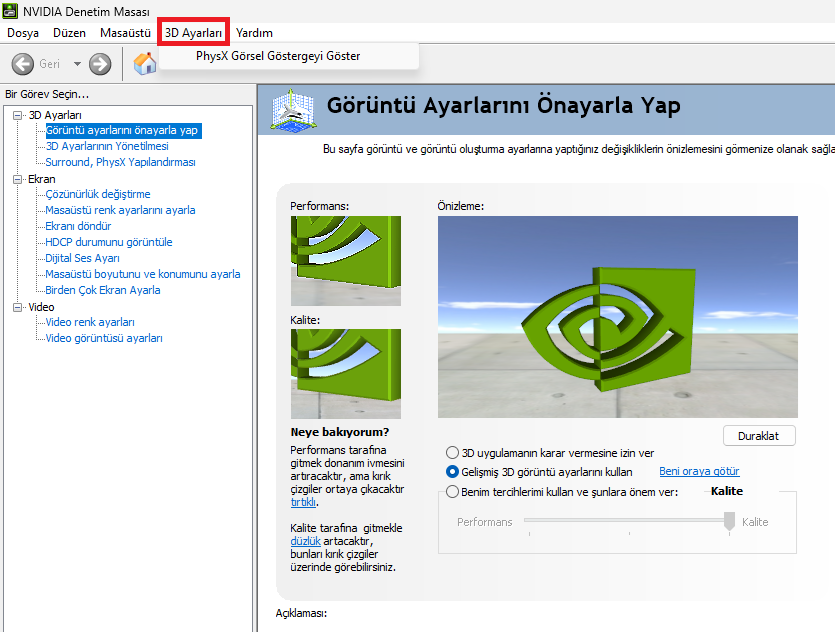Click the Performans-Kalite slider handle
This screenshot has width=835, height=632.
[x=729, y=521]
